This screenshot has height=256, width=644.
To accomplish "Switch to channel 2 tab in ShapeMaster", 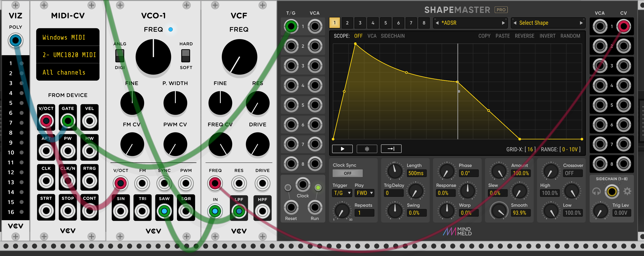I will [347, 23].
